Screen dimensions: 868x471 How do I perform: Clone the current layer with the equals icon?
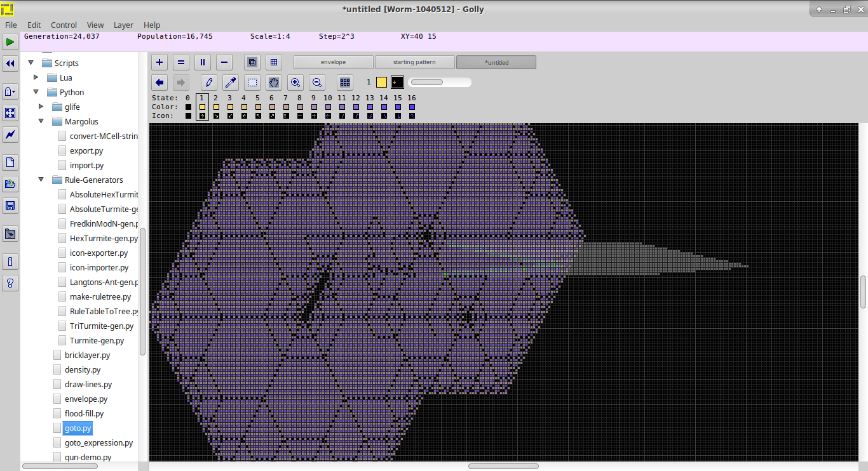(x=181, y=62)
